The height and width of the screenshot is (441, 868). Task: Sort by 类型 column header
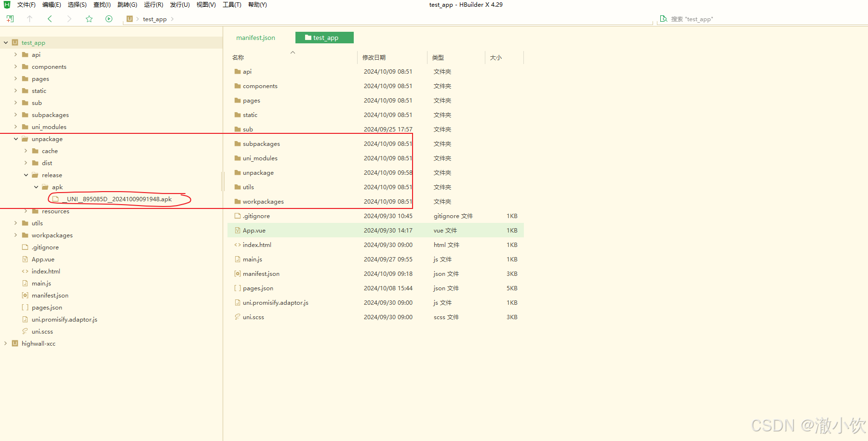[438, 57]
